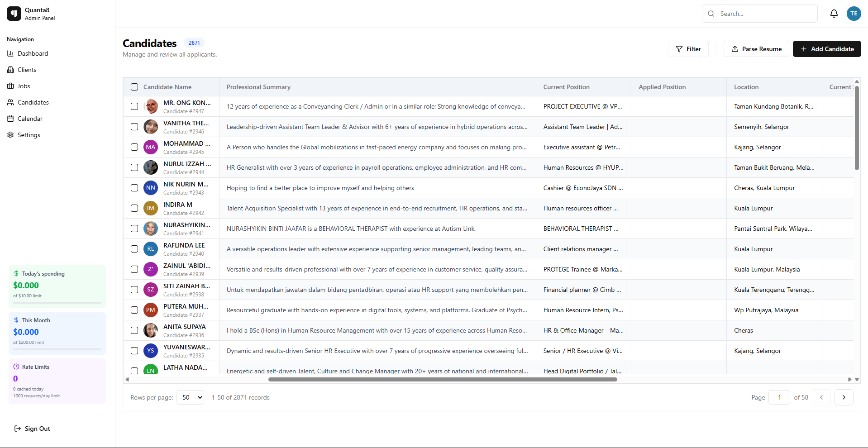The height and width of the screenshot is (448, 868).
Task: Click the TE user avatar
Action: [x=854, y=14]
